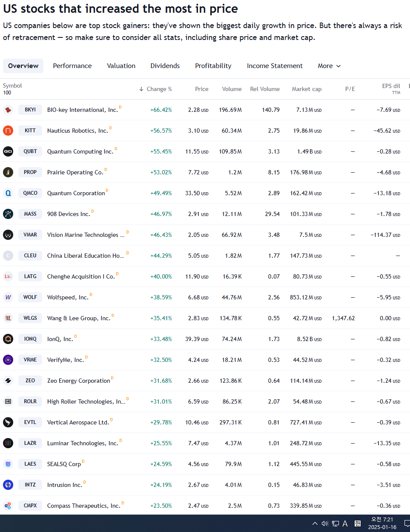This screenshot has height=532, width=410.
Task: Open the QUBT ticker link
Action: click(30, 151)
